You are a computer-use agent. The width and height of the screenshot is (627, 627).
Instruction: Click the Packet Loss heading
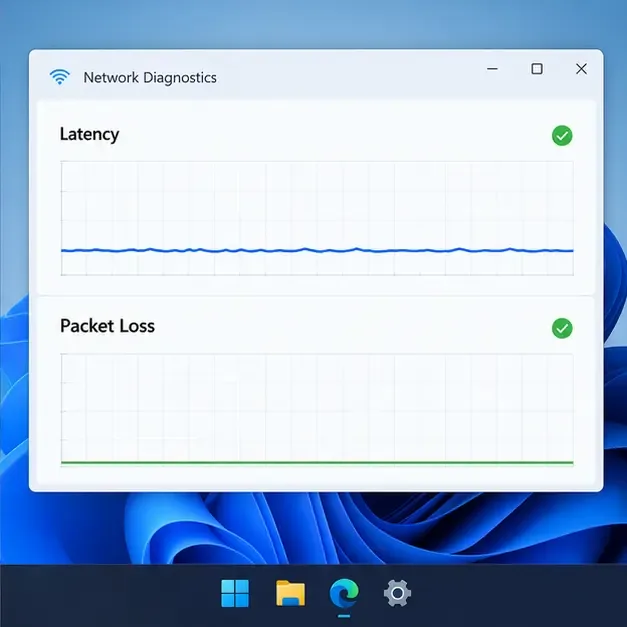pos(107,326)
